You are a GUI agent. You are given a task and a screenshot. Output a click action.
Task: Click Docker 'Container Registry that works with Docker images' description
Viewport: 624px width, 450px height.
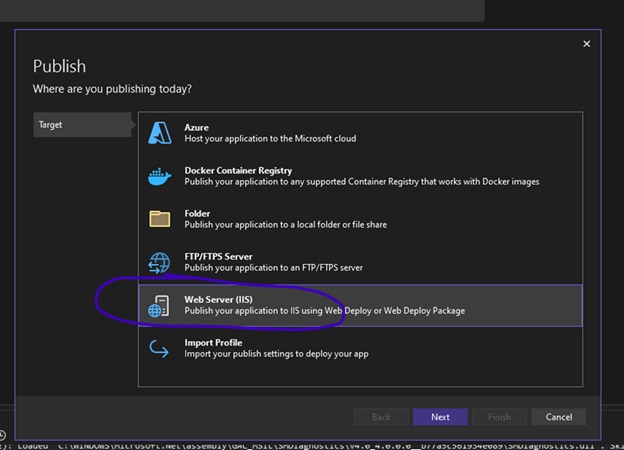(362, 181)
